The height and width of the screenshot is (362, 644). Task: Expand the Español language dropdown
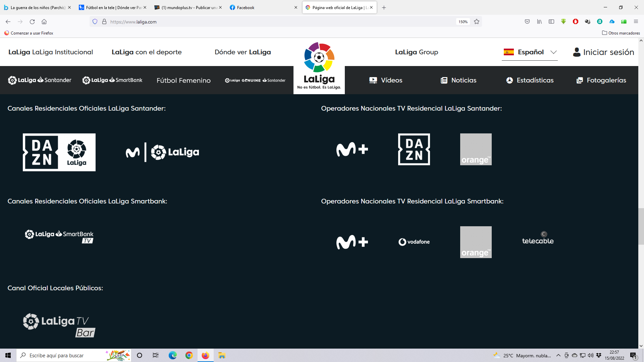[x=530, y=52]
